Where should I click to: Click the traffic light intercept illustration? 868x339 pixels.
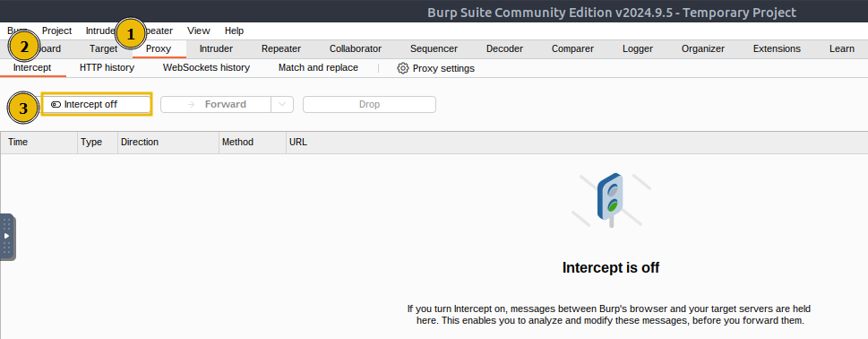click(x=611, y=200)
